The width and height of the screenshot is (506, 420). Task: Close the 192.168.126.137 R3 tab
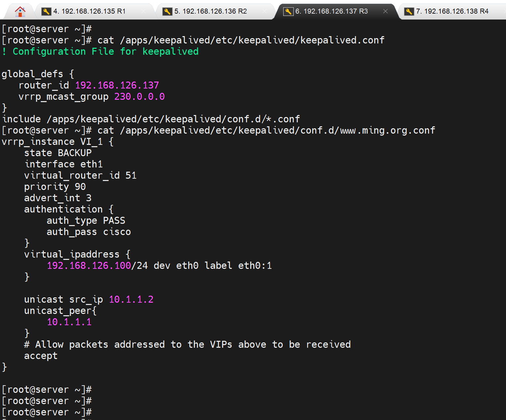385,11
